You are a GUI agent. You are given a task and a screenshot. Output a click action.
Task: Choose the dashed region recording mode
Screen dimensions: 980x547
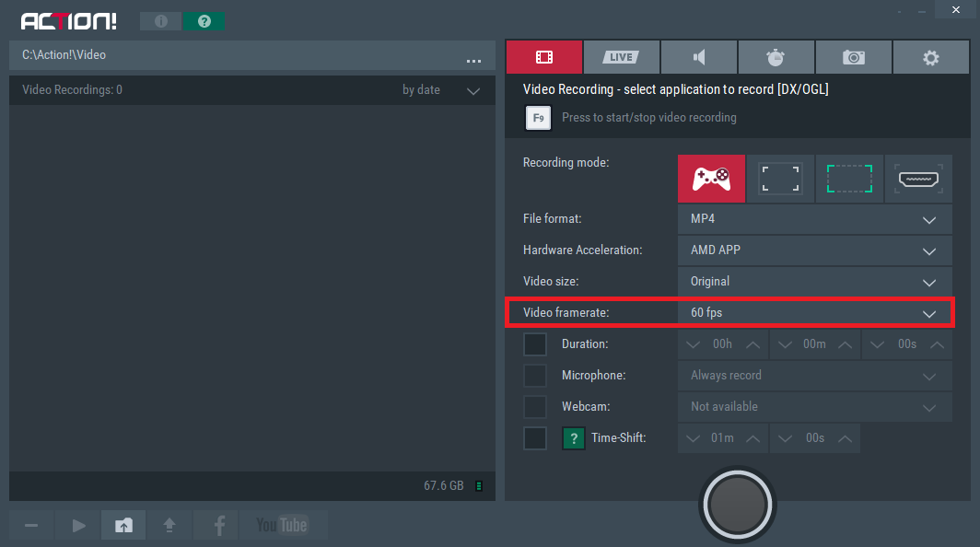coord(849,178)
